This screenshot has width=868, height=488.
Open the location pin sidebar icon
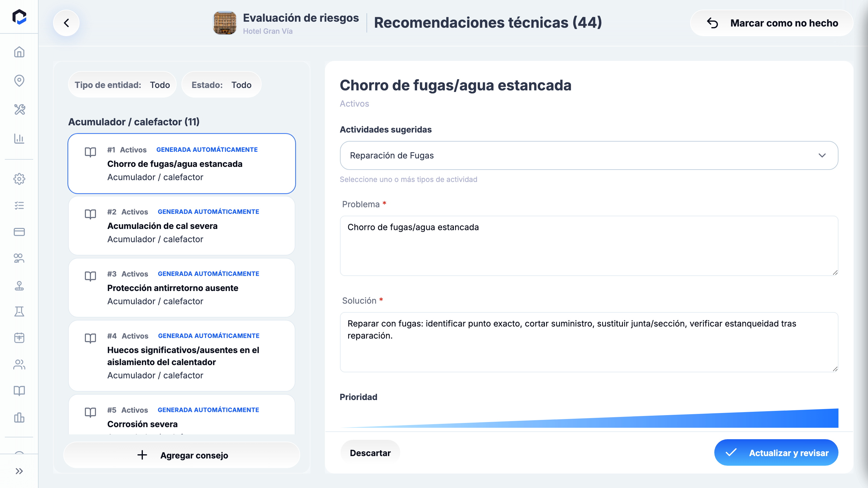click(19, 81)
